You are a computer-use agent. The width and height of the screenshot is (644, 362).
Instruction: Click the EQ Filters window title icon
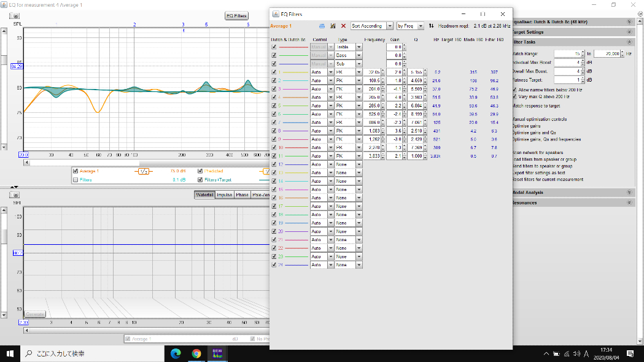point(276,14)
